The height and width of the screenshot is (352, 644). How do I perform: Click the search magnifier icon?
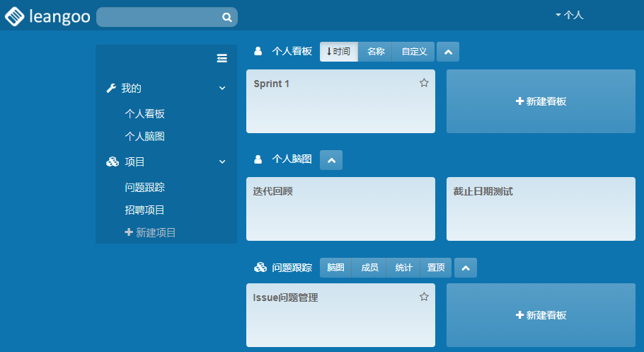(x=226, y=17)
